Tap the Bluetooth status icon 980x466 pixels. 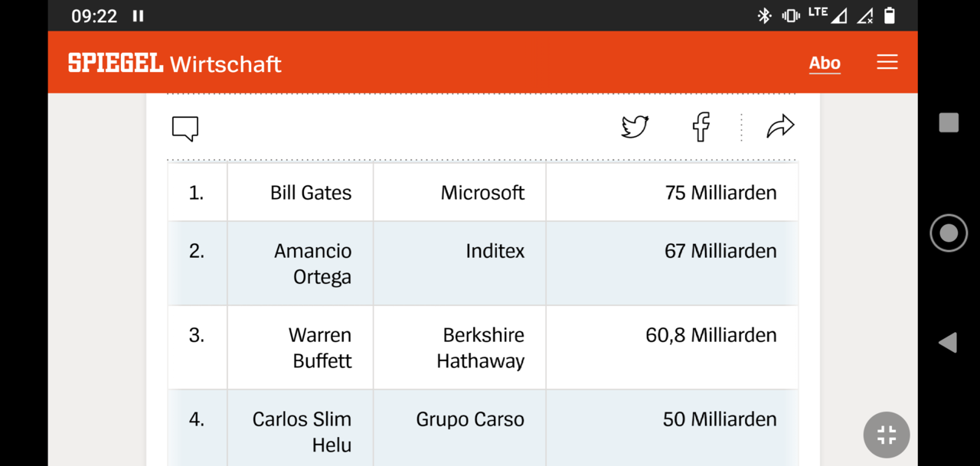coord(764,15)
